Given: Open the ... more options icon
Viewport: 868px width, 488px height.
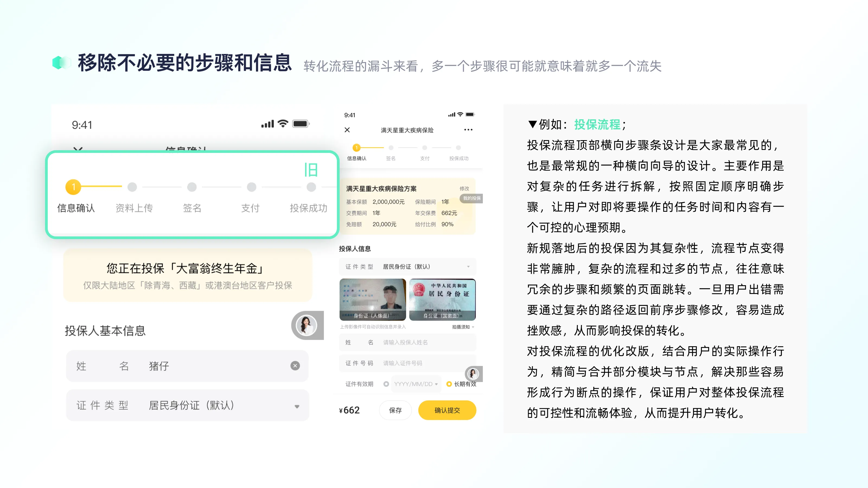Looking at the screenshot, I should 468,130.
